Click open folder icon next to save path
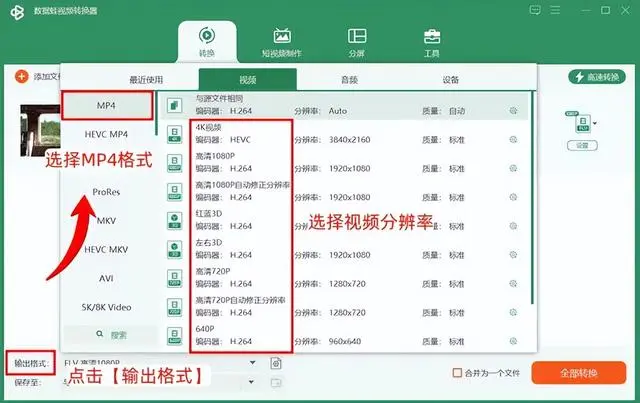 pos(276,383)
